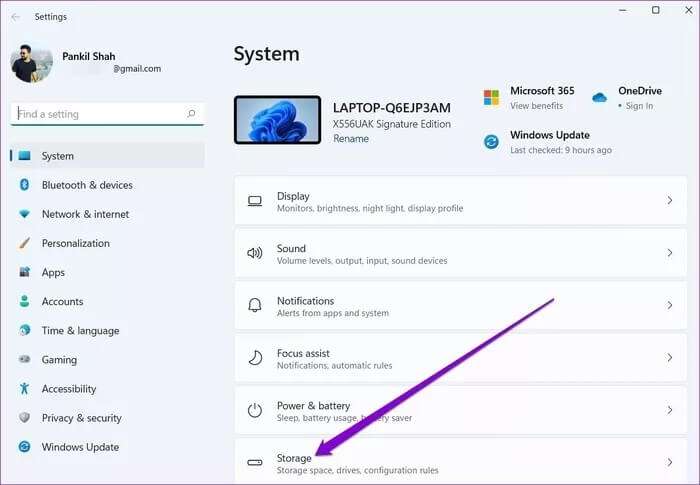Click Sign In under OneDrive

[x=639, y=106]
